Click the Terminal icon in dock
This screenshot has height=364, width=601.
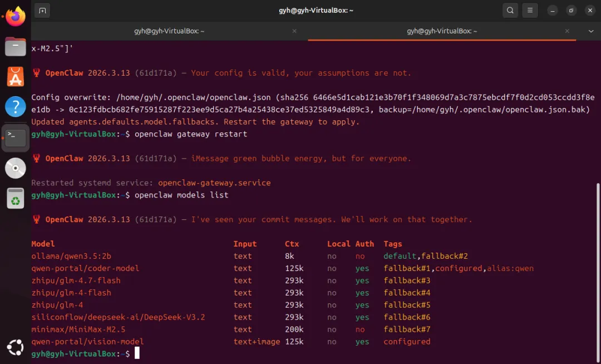[16, 137]
